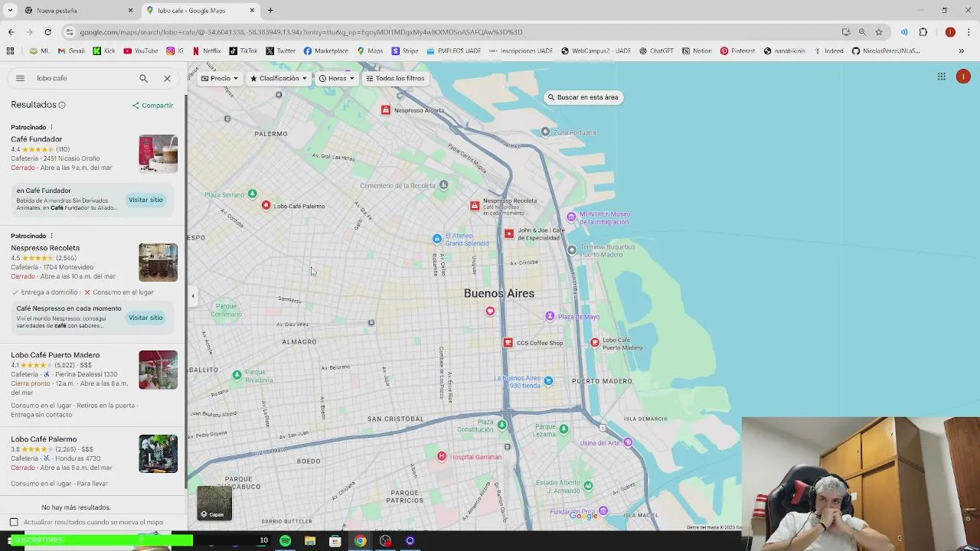
Task: Open Spotify from the taskbar
Action: [285, 541]
